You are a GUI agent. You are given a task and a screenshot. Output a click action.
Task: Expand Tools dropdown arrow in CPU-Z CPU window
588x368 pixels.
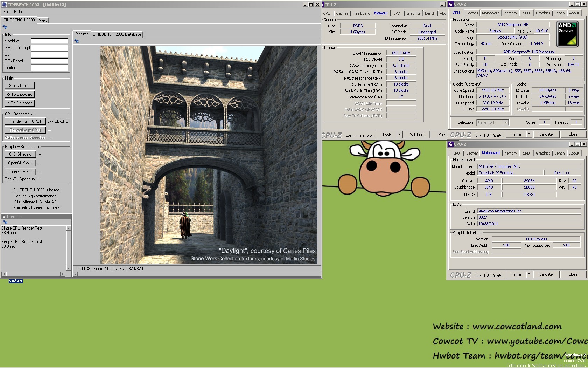point(529,134)
